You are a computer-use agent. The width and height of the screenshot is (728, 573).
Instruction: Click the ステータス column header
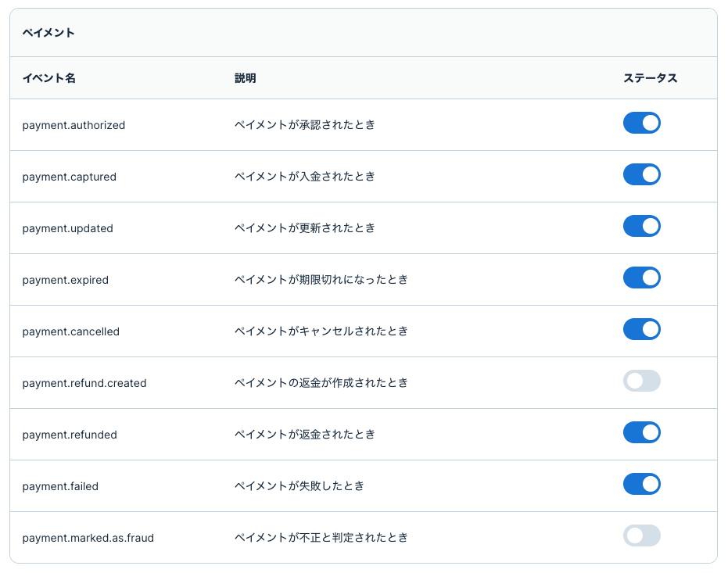click(x=650, y=78)
